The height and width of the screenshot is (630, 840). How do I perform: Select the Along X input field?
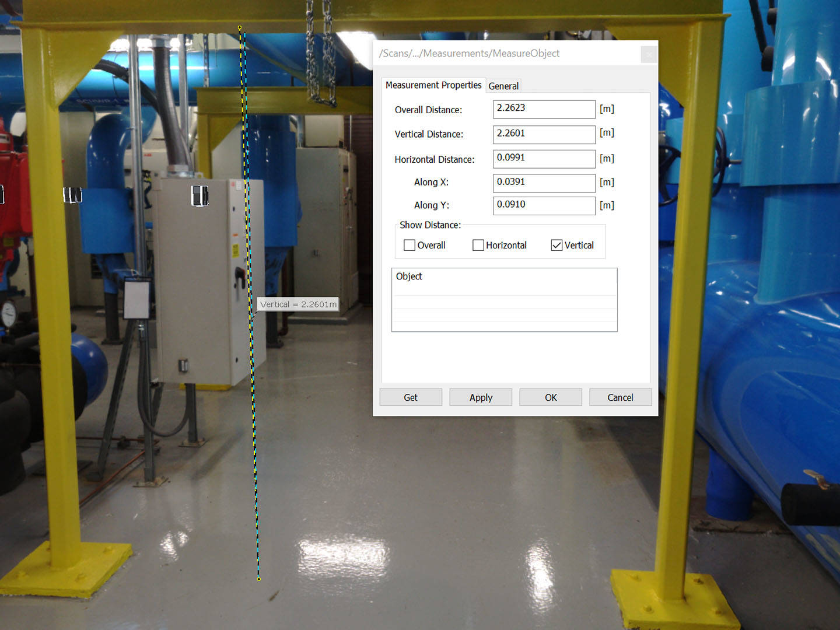pyautogui.click(x=544, y=183)
